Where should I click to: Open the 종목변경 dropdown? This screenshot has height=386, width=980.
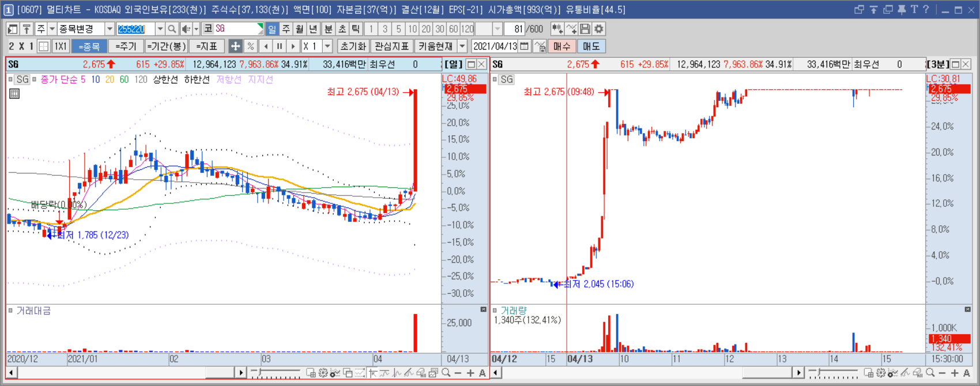coord(110,29)
